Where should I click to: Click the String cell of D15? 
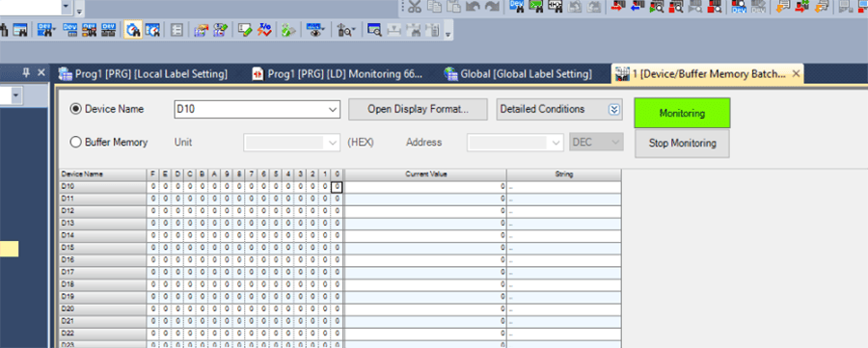point(563,248)
